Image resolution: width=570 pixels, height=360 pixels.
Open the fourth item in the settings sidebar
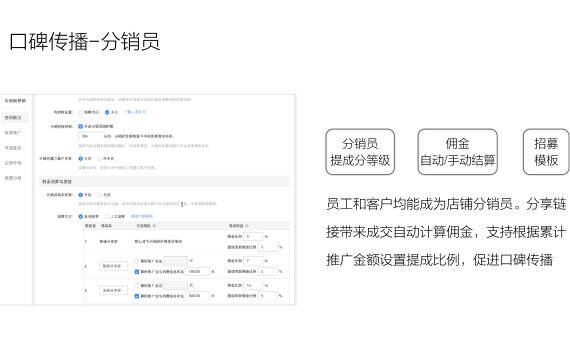coord(13,148)
